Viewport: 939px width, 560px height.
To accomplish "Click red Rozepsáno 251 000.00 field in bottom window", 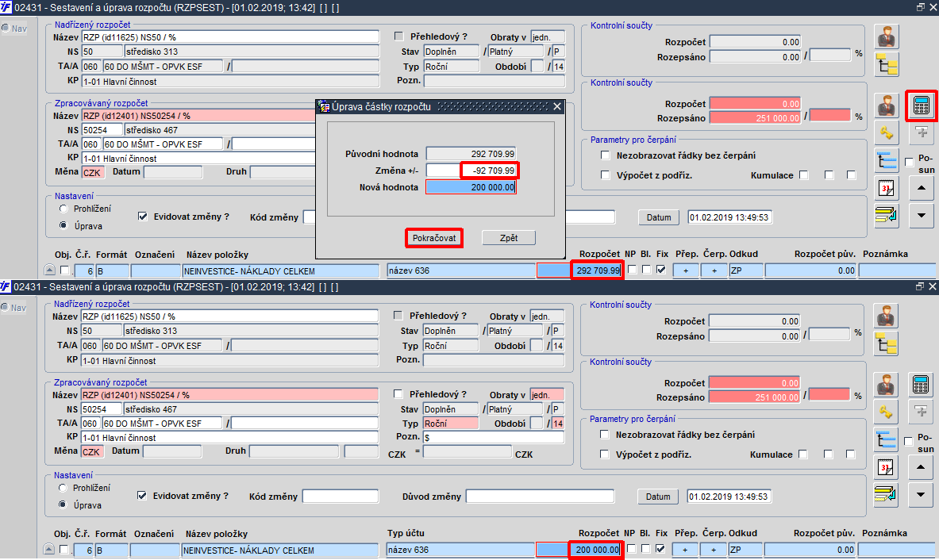I will pyautogui.click(x=754, y=397).
